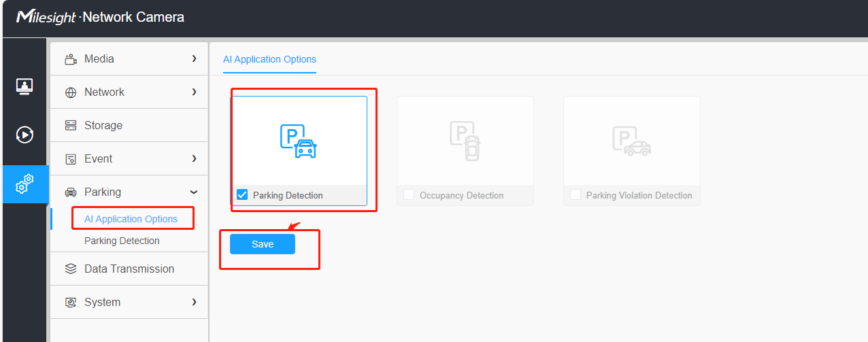
Task: Click the Media camera icon
Action: [x=71, y=59]
